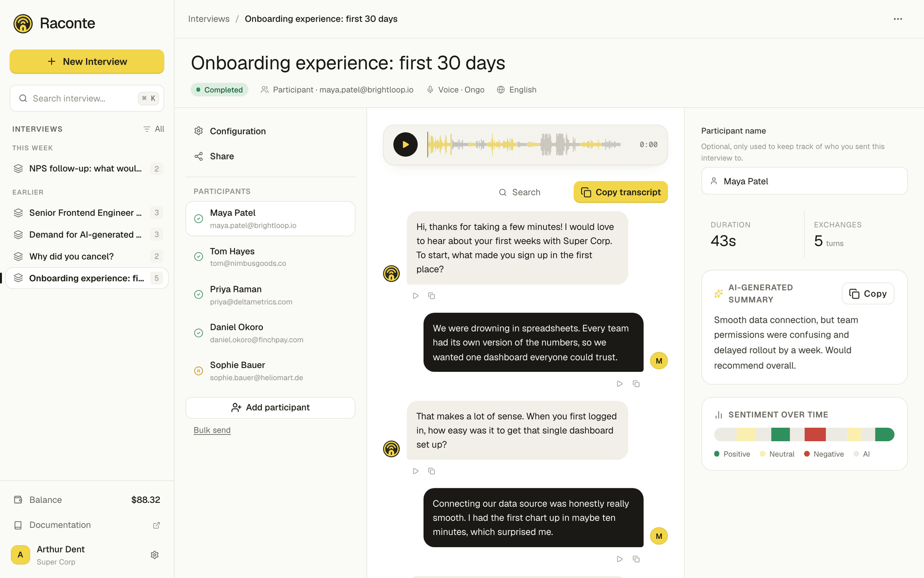Open the three-dot more options menu
The width and height of the screenshot is (924, 578).
coord(898,19)
